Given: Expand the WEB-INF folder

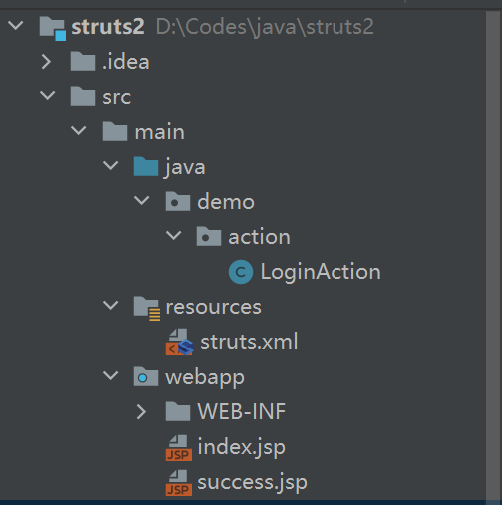Looking at the screenshot, I should [x=141, y=412].
